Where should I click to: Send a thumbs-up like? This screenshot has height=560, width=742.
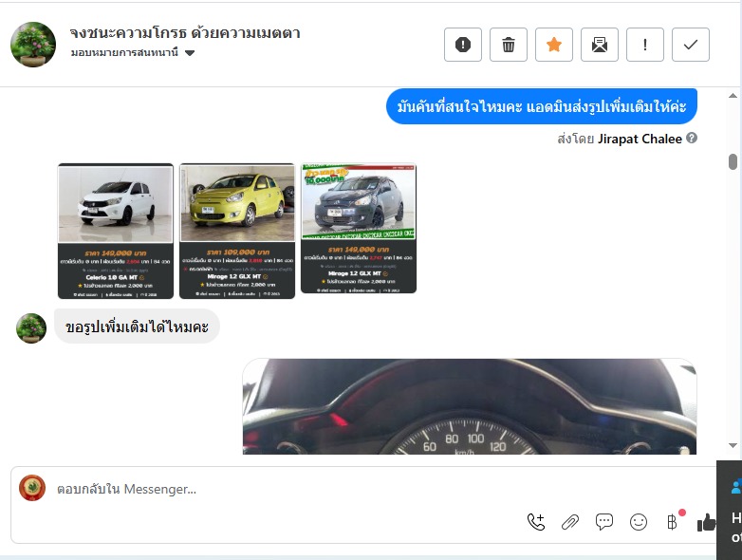pyautogui.click(x=706, y=522)
